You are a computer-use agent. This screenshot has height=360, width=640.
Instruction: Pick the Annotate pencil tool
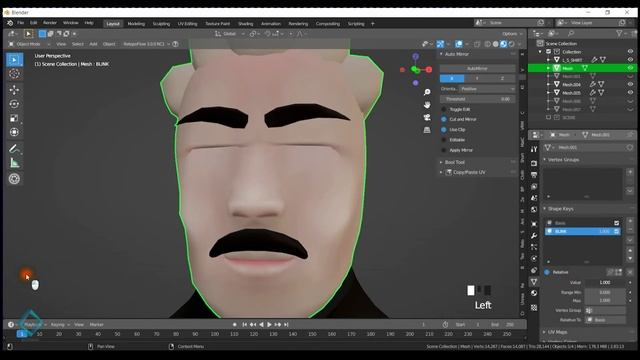tap(14, 149)
